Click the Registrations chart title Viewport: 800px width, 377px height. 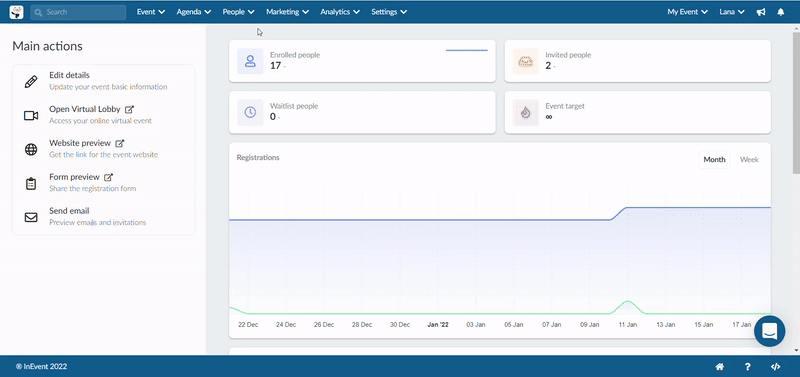tap(258, 158)
